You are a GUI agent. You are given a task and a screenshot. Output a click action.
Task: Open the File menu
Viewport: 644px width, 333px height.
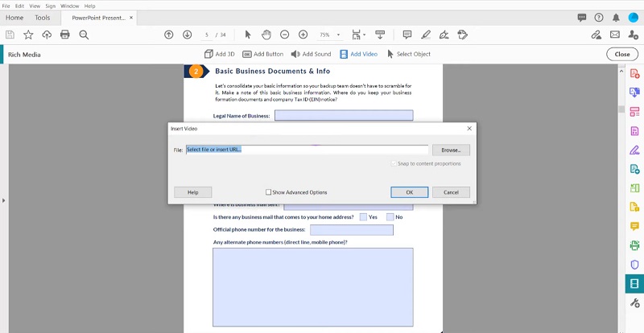[6, 6]
